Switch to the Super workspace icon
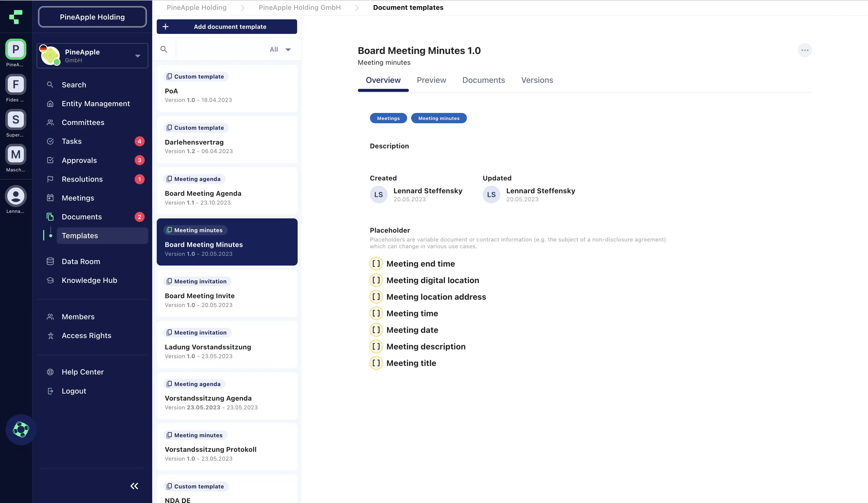 click(16, 120)
